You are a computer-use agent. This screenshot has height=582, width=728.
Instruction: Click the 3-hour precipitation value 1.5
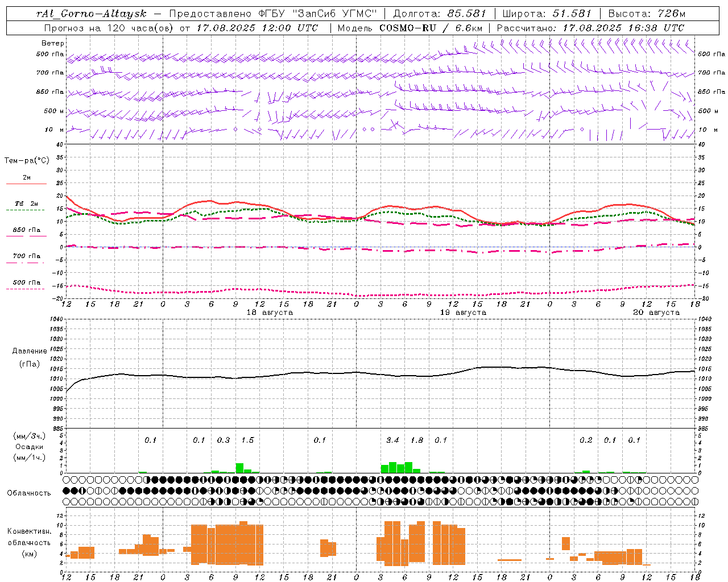click(247, 440)
